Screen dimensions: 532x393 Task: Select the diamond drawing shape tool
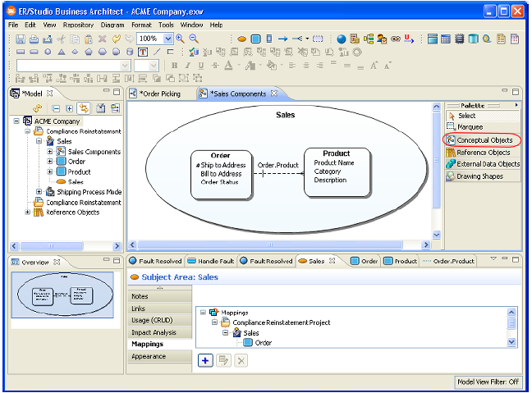tap(75, 52)
